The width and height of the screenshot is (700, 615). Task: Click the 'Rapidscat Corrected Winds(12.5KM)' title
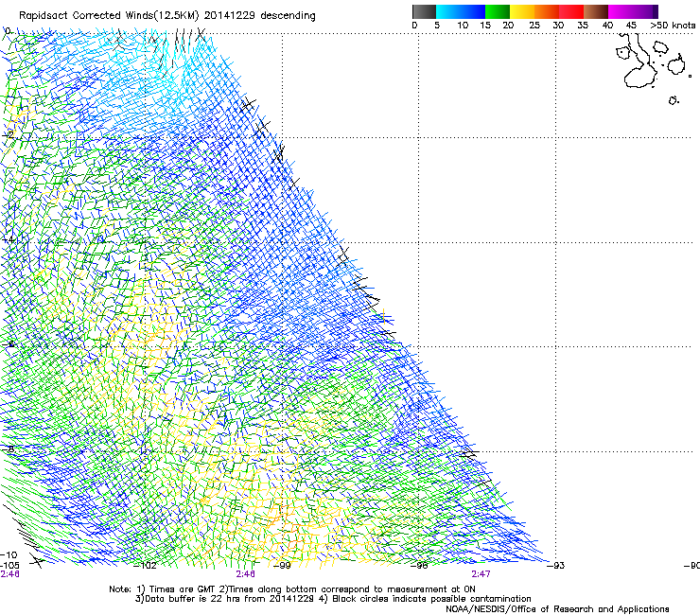[x=109, y=16]
